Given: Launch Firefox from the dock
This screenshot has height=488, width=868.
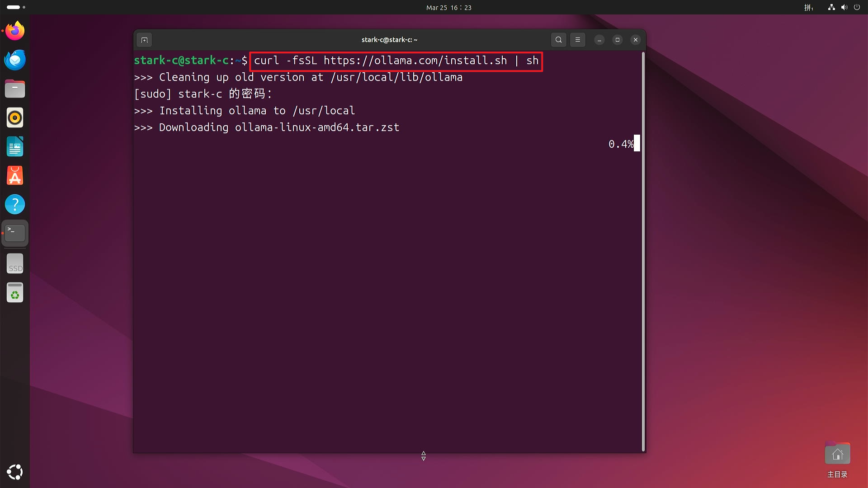Looking at the screenshot, I should coord(15,31).
